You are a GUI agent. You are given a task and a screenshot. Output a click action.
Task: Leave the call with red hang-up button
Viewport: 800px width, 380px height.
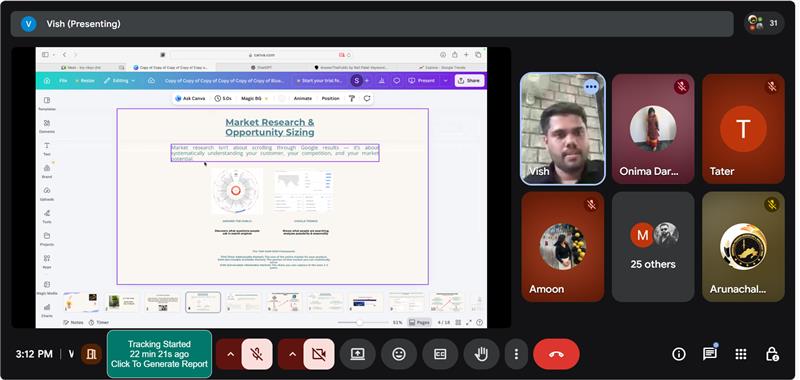coord(556,354)
